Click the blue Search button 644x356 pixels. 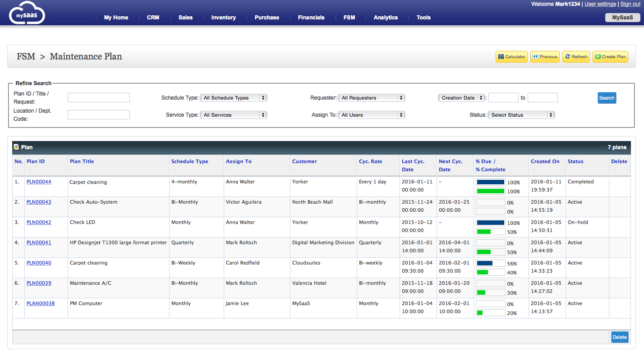(x=607, y=98)
